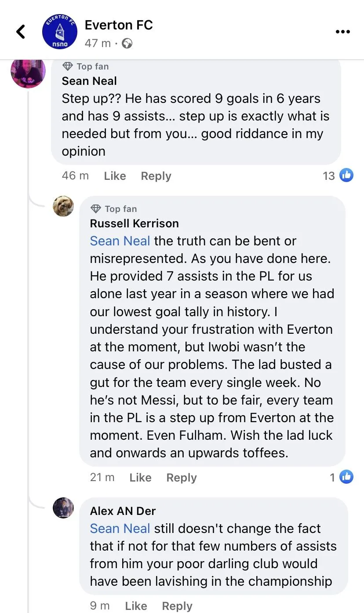The height and width of the screenshot is (613, 364).
Task: Tap the Everton FC crest logo
Action: [x=59, y=32]
